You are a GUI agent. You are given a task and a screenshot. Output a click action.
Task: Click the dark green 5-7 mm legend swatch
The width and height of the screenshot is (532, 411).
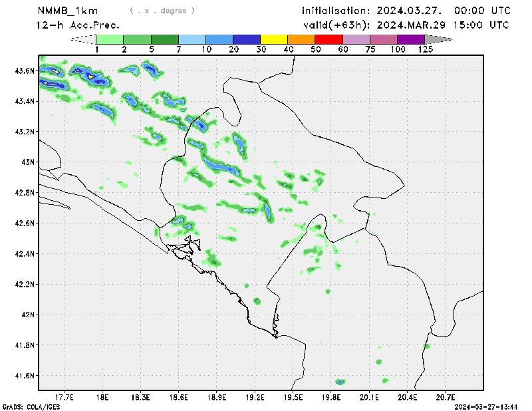pyautogui.click(x=165, y=39)
